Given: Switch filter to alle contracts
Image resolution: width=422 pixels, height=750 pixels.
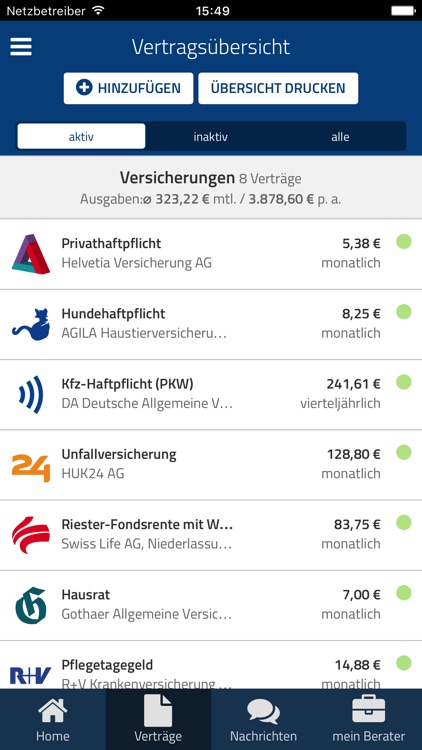Looking at the screenshot, I should [x=340, y=137].
